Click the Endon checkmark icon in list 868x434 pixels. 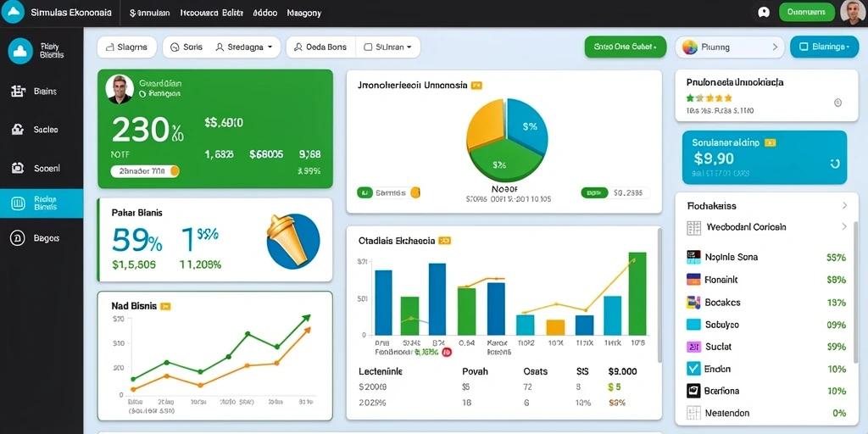point(693,369)
